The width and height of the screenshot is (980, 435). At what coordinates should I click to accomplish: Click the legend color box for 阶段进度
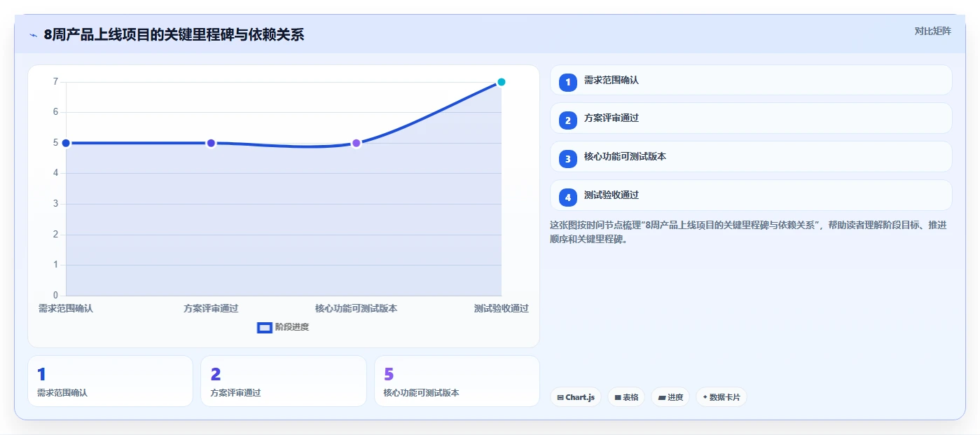(265, 328)
